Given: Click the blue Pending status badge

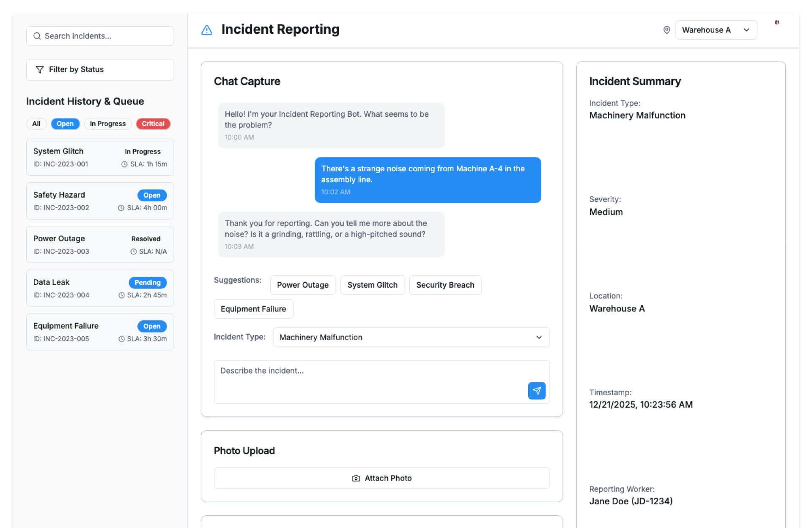Looking at the screenshot, I should (x=147, y=282).
